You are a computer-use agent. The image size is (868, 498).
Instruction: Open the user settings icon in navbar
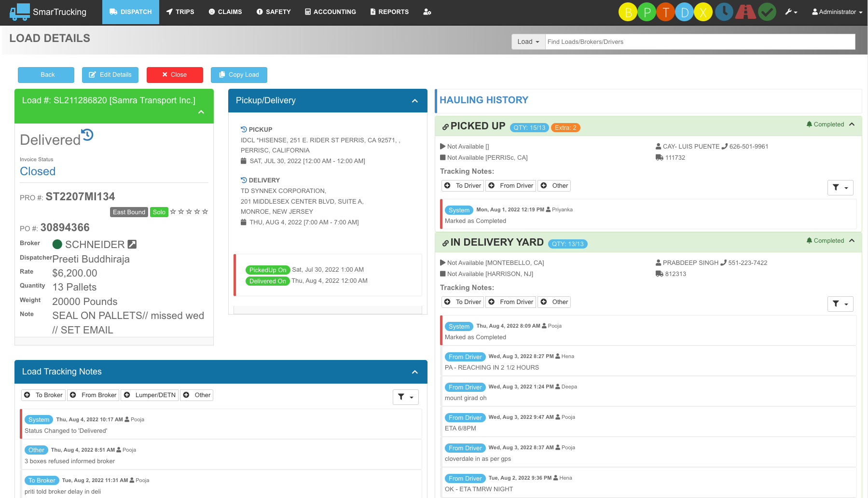pyautogui.click(x=427, y=12)
